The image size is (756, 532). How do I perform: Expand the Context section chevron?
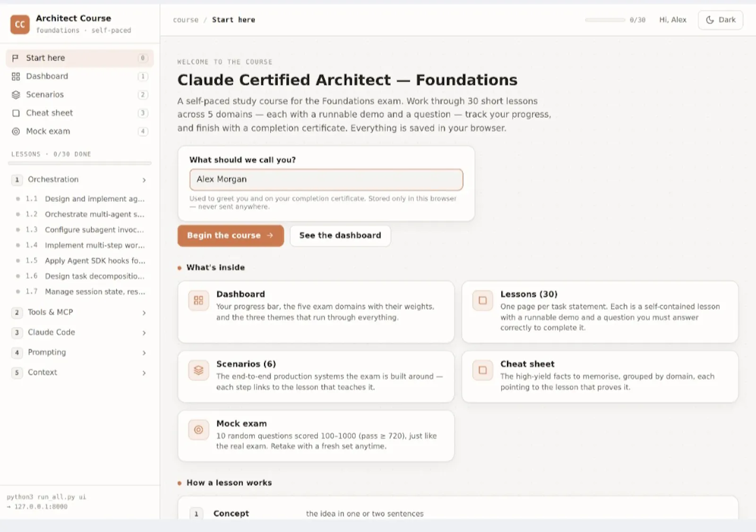pyautogui.click(x=144, y=373)
